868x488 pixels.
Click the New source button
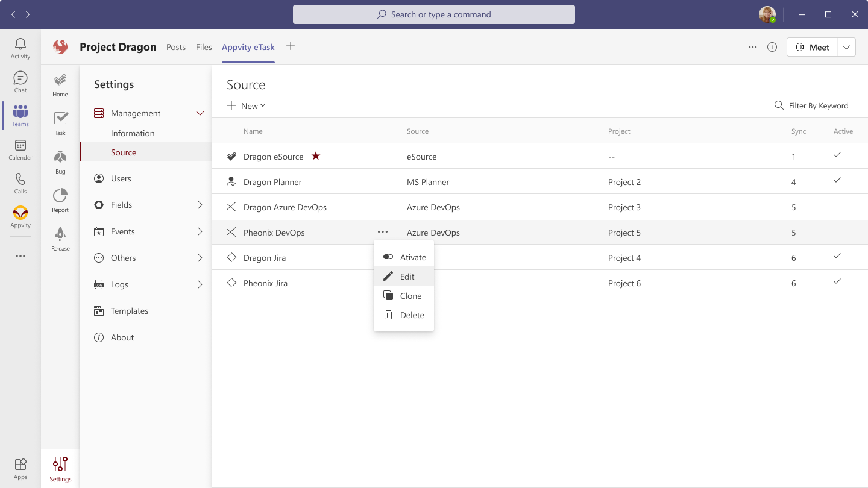coord(247,106)
